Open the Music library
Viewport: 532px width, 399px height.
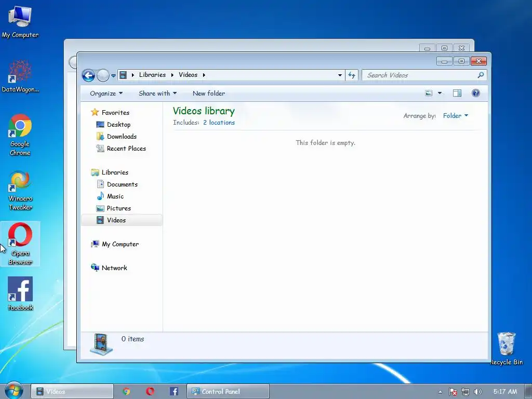[115, 196]
